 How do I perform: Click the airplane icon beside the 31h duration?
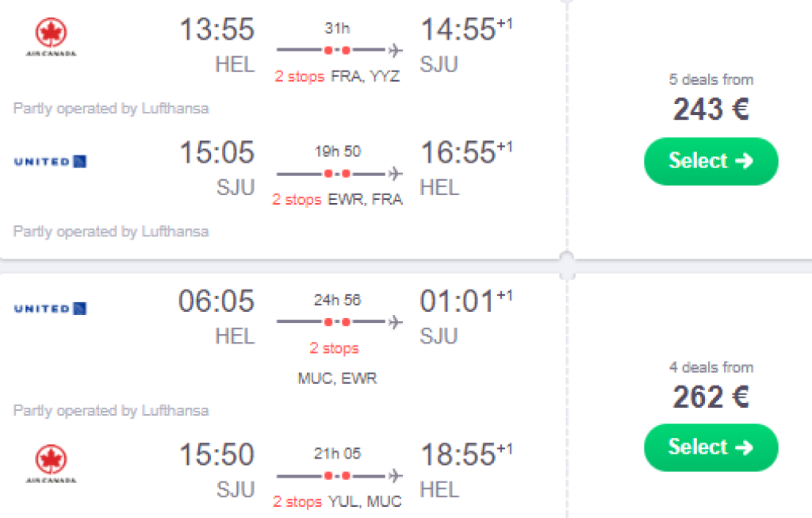[396, 51]
